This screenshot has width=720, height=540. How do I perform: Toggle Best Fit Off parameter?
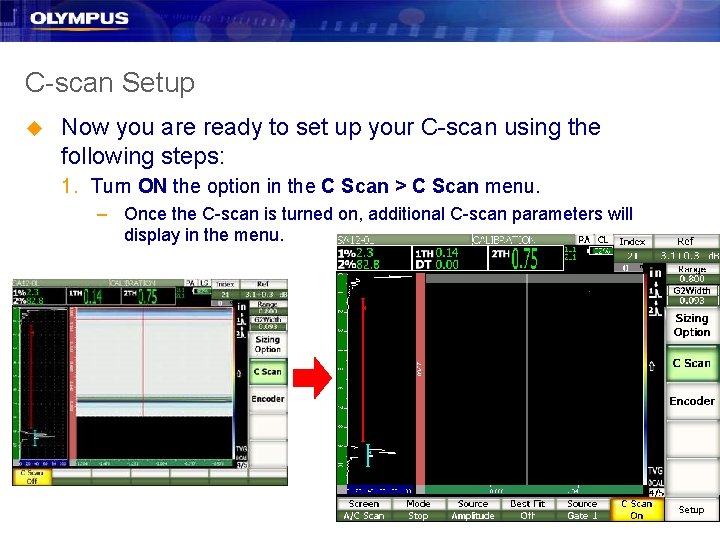pyautogui.click(x=528, y=510)
